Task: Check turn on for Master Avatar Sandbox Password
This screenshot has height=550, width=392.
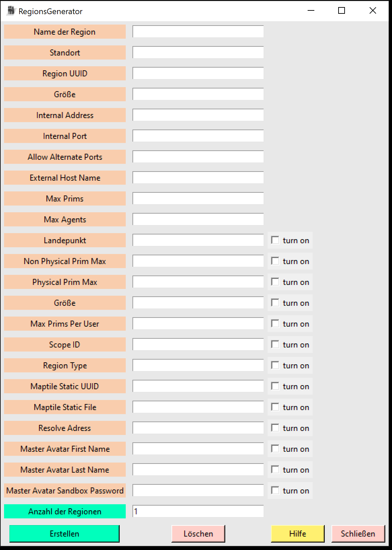Action: 275,490
